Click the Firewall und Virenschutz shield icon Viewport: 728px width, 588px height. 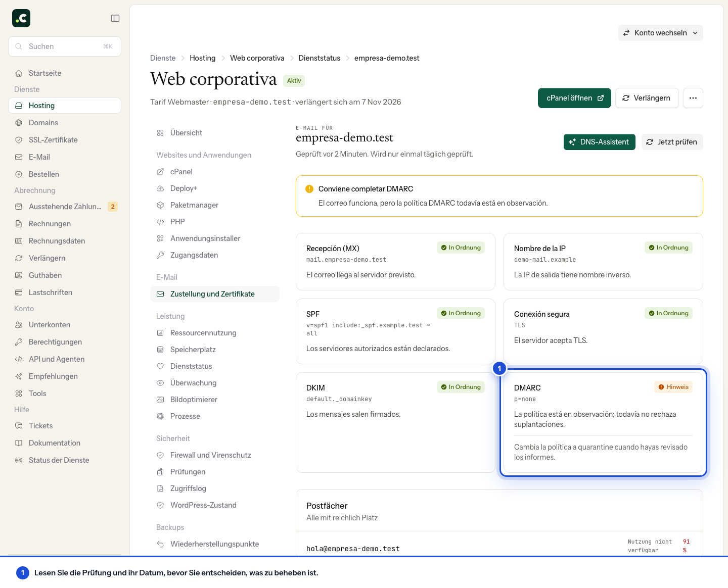coord(160,455)
